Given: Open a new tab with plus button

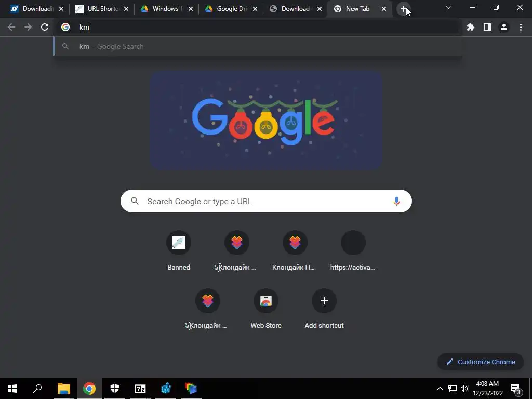Looking at the screenshot, I should point(403,9).
